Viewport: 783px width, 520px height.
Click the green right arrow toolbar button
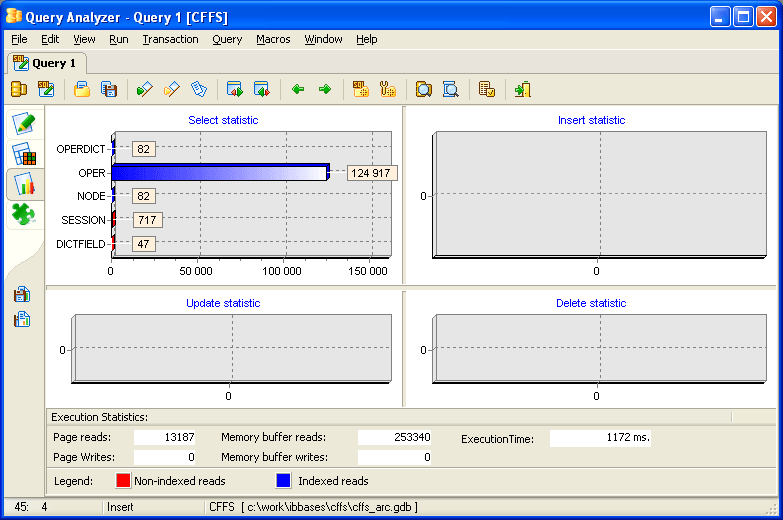[325, 90]
